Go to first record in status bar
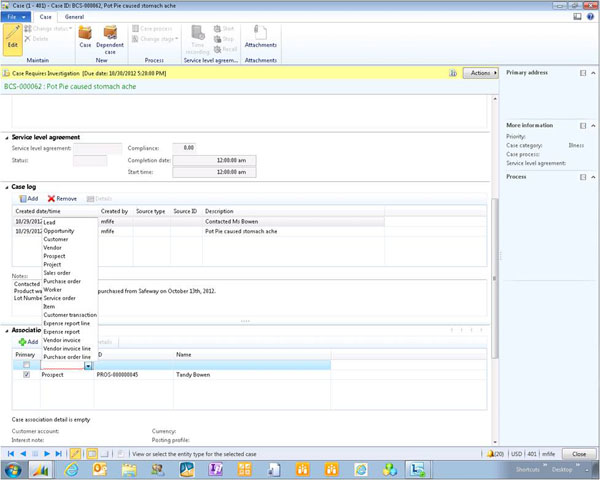The height and width of the screenshot is (480, 600). coord(11,454)
